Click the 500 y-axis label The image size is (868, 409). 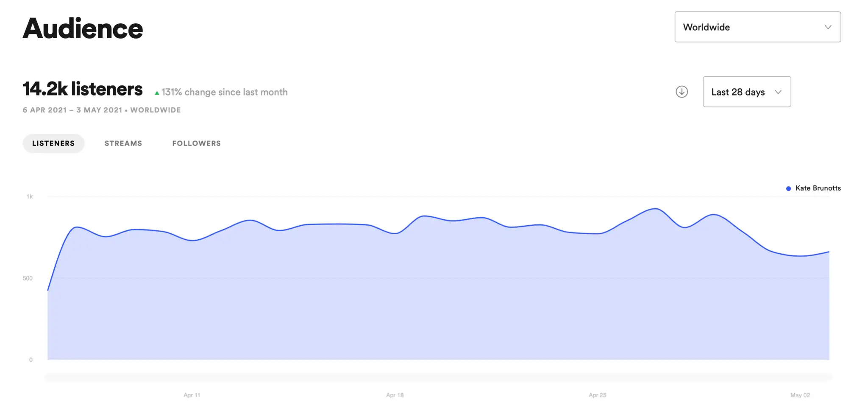(28, 278)
